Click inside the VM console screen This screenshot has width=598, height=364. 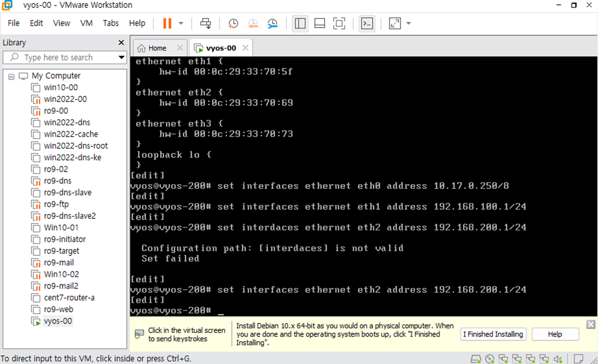(x=363, y=186)
